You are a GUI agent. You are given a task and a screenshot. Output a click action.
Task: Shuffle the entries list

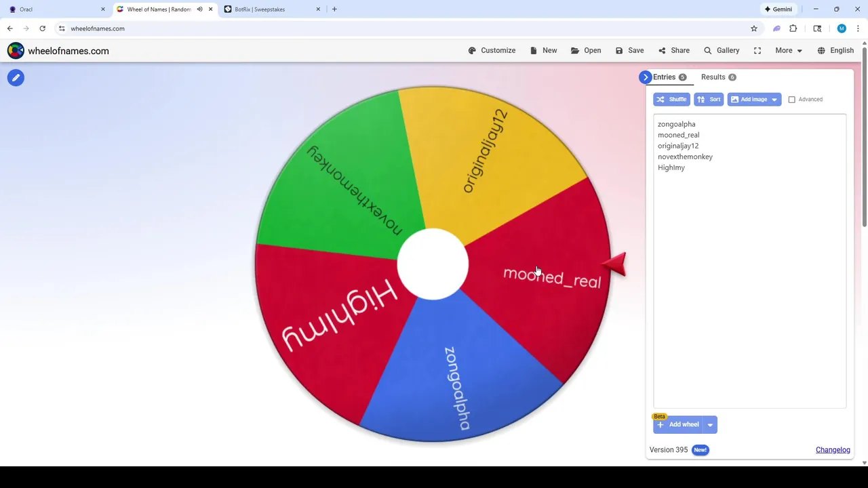point(671,100)
